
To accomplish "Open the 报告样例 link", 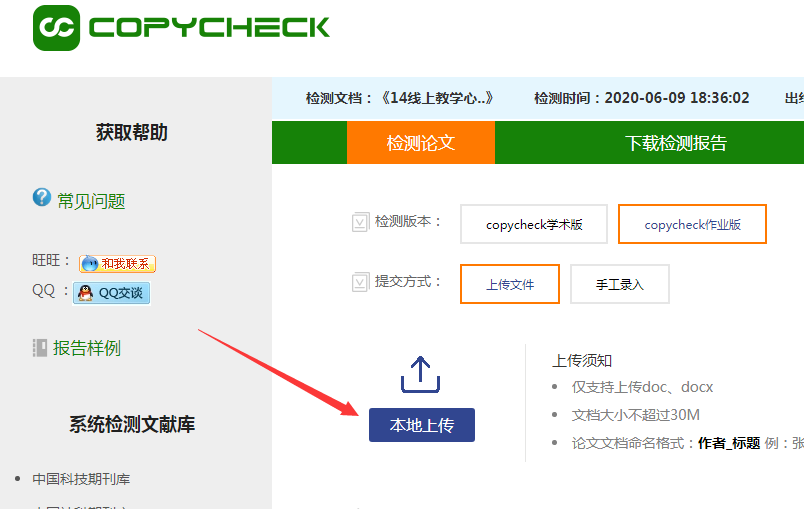I will point(87,348).
